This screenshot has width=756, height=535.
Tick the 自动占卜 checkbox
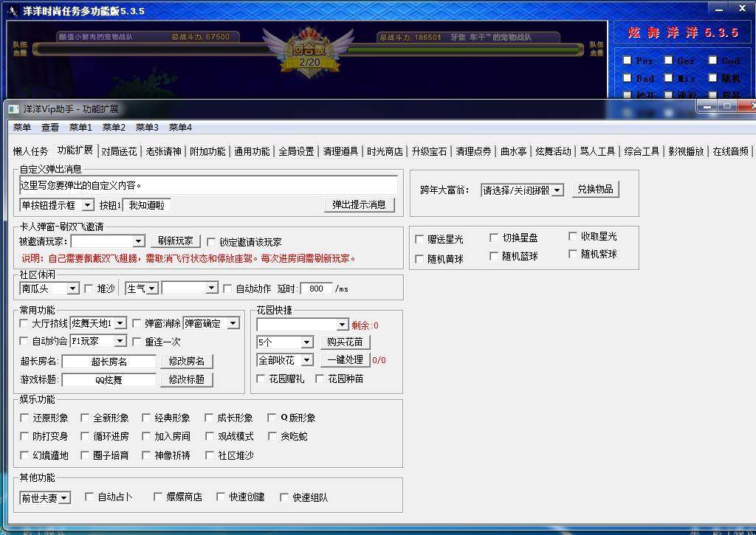click(90, 497)
